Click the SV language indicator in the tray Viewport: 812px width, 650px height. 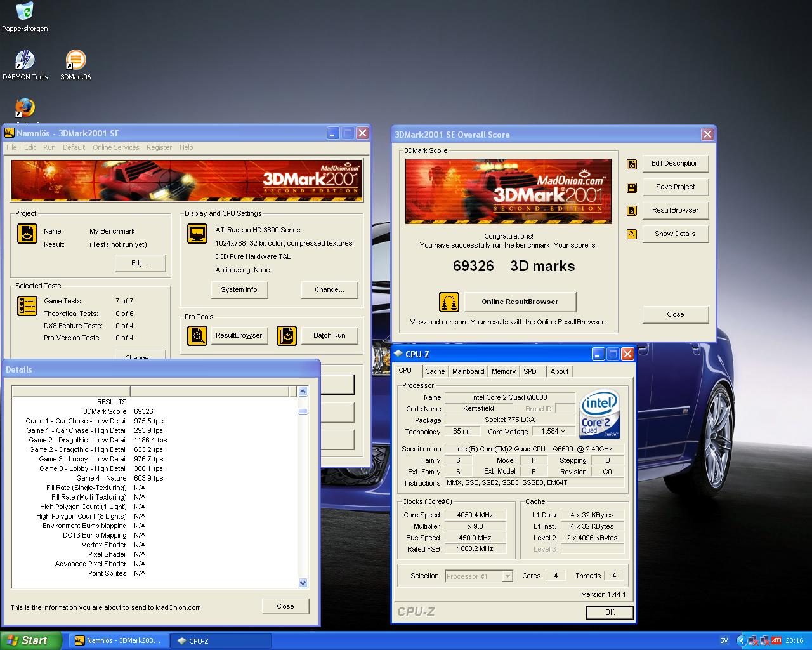tap(724, 640)
